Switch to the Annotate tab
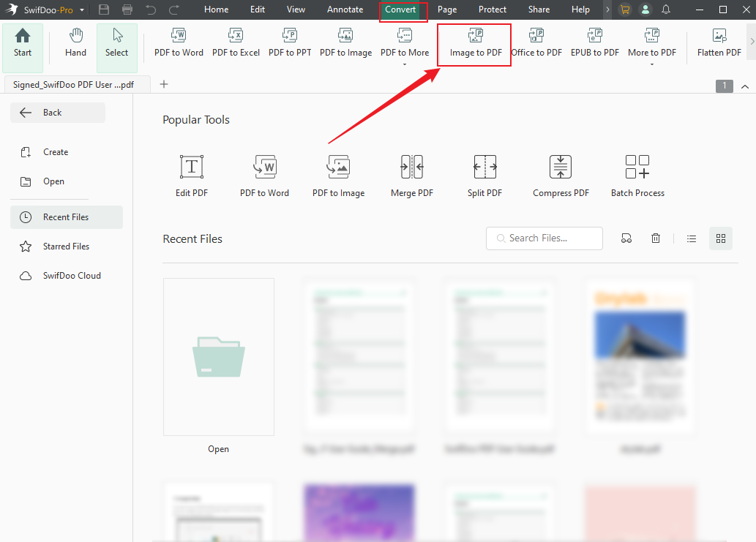 tap(345, 10)
